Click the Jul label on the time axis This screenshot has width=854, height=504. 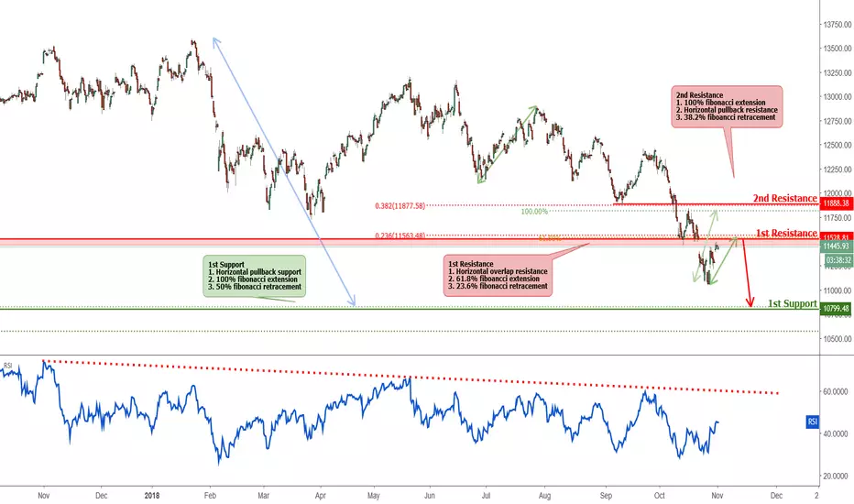click(x=486, y=495)
